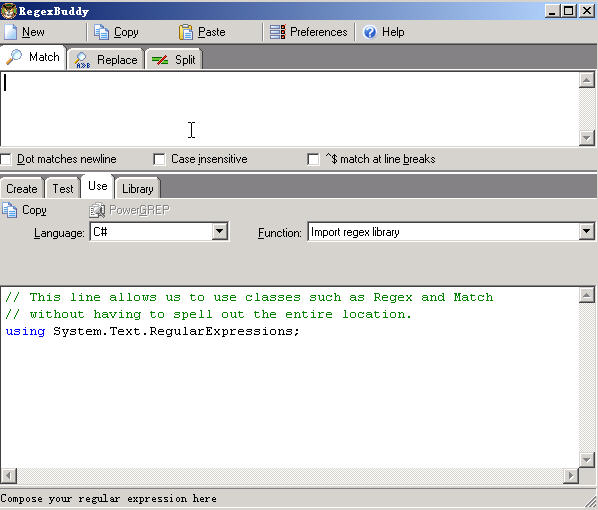Click the Preferences button label
Image resolution: width=598 pixels, height=510 pixels.
pos(319,32)
